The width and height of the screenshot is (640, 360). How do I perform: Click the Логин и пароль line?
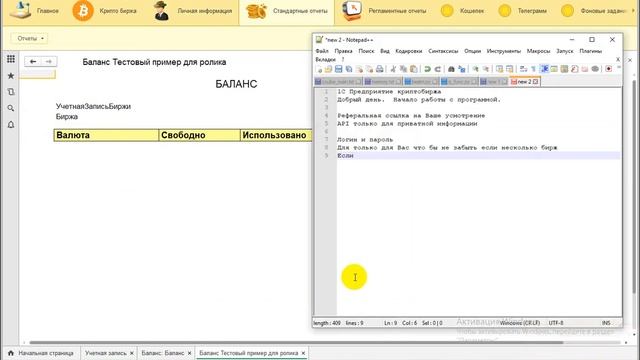coord(365,140)
